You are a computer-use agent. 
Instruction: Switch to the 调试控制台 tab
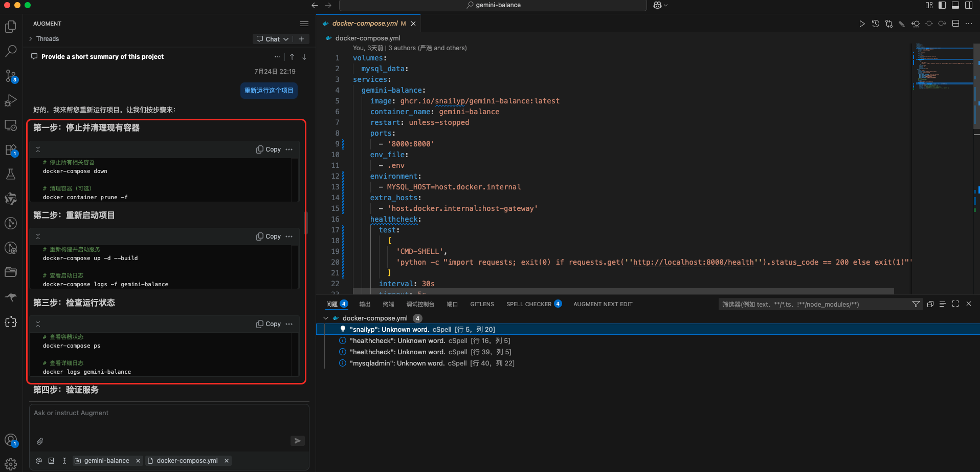(x=420, y=304)
